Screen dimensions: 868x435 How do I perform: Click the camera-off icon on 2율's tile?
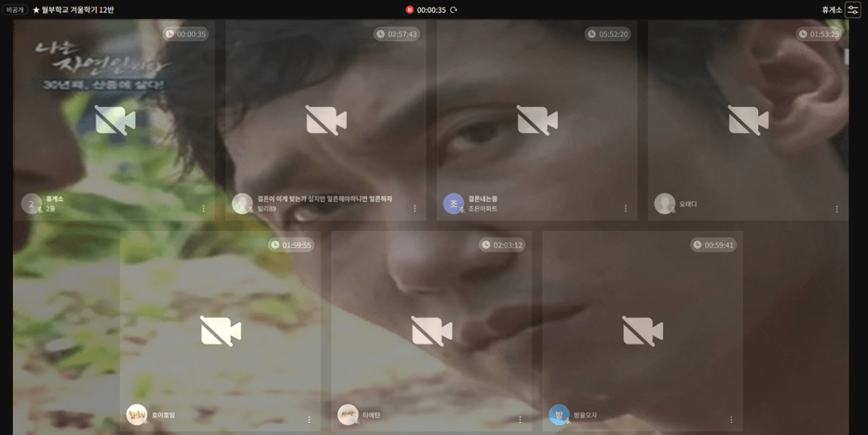(115, 120)
